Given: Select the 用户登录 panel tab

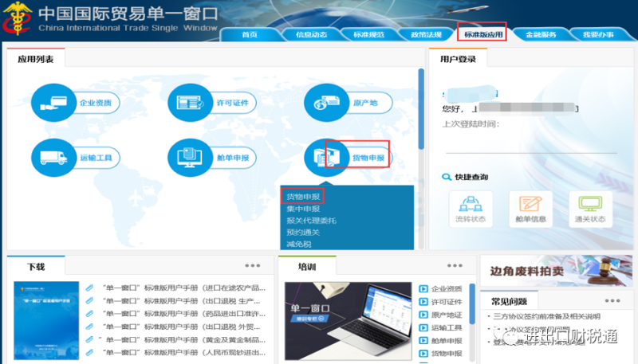Looking at the screenshot, I should point(458,59).
